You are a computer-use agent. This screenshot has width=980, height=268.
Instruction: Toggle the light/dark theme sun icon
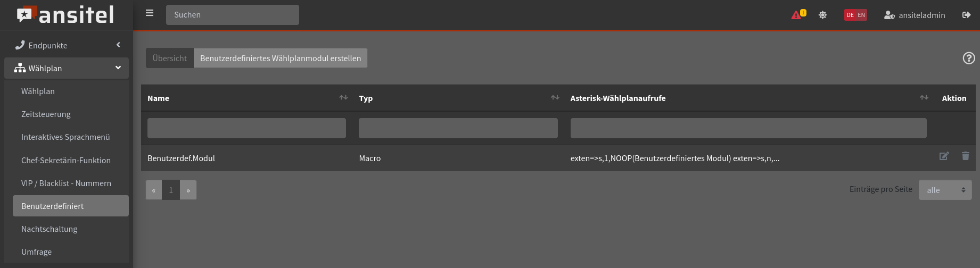point(822,15)
